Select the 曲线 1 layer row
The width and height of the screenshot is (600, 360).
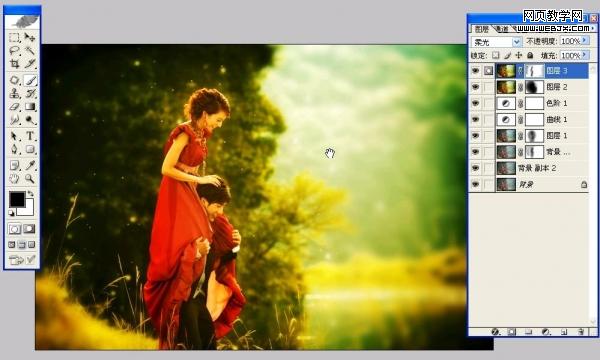pos(529,119)
